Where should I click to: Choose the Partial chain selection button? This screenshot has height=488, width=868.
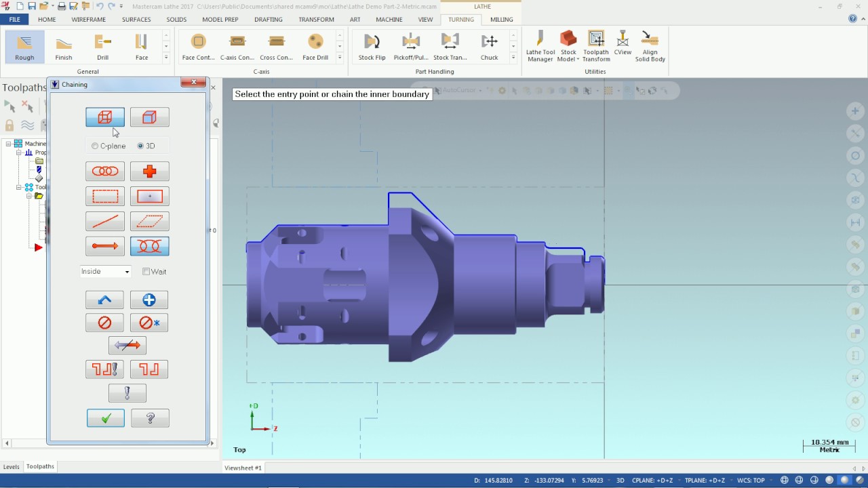click(x=150, y=246)
